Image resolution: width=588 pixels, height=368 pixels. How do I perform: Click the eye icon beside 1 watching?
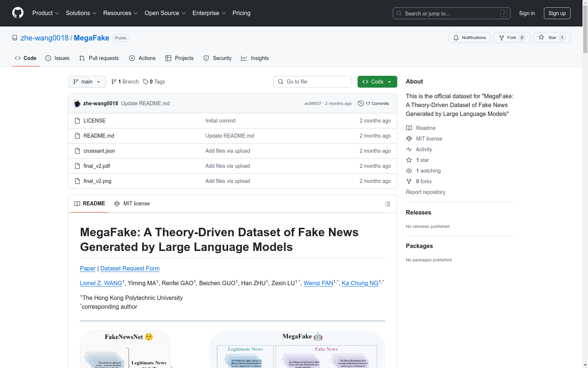pyautogui.click(x=409, y=171)
